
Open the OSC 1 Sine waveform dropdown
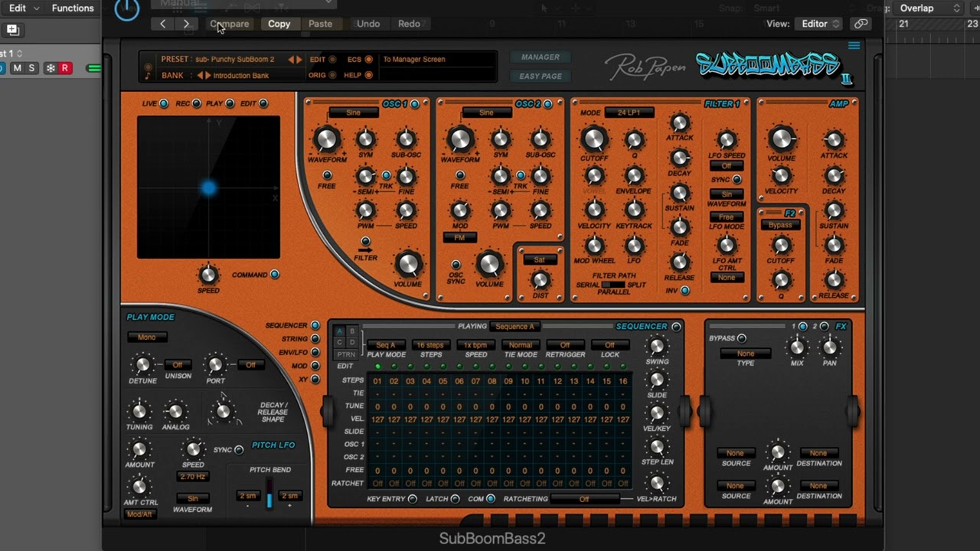click(x=353, y=112)
